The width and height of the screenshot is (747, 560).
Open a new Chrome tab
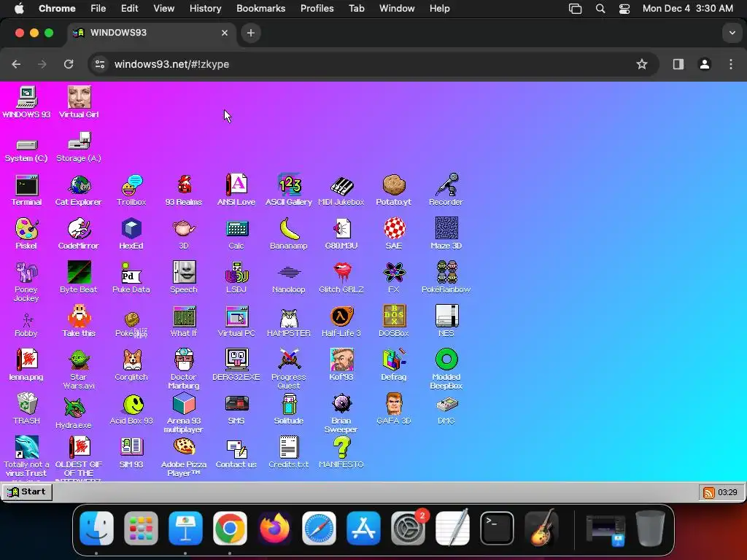[251, 33]
